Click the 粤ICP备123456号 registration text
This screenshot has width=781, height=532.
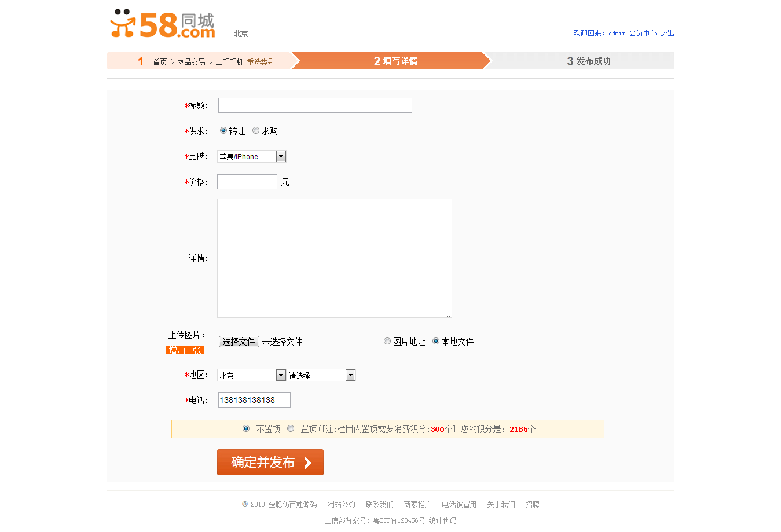click(399, 520)
